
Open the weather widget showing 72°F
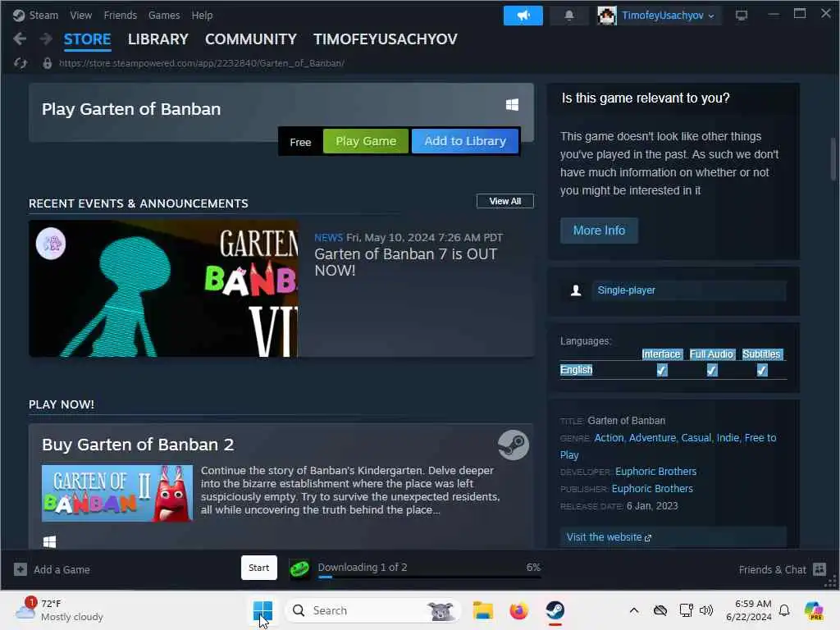click(59, 610)
